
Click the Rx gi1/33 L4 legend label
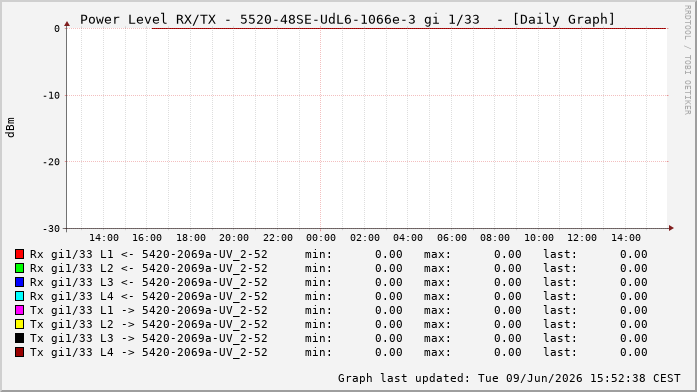(x=148, y=296)
